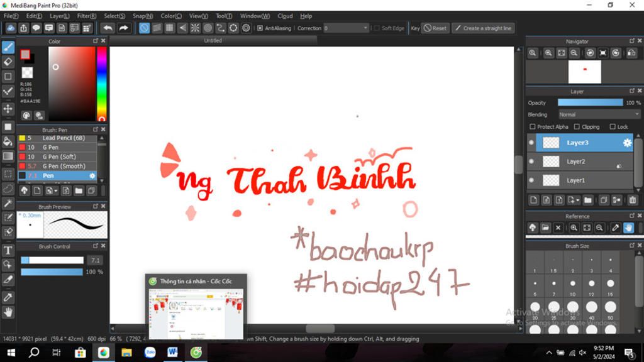Open the View menu
This screenshot has width=644, height=362.
tap(198, 16)
